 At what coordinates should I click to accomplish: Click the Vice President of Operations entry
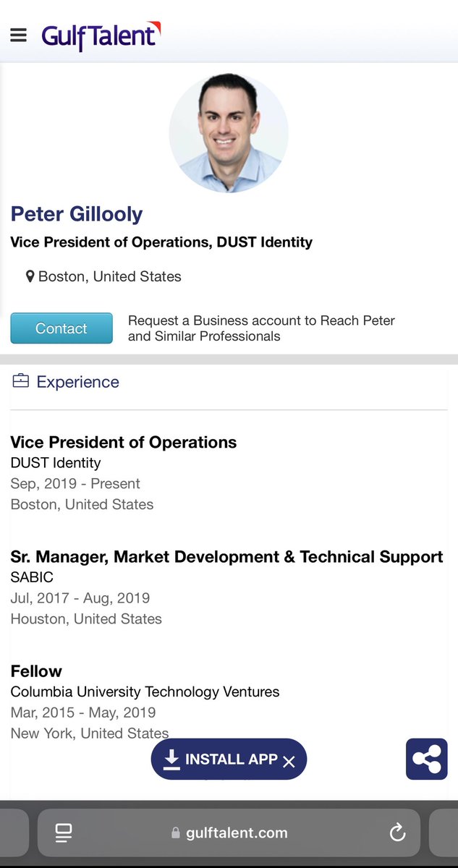(x=123, y=443)
